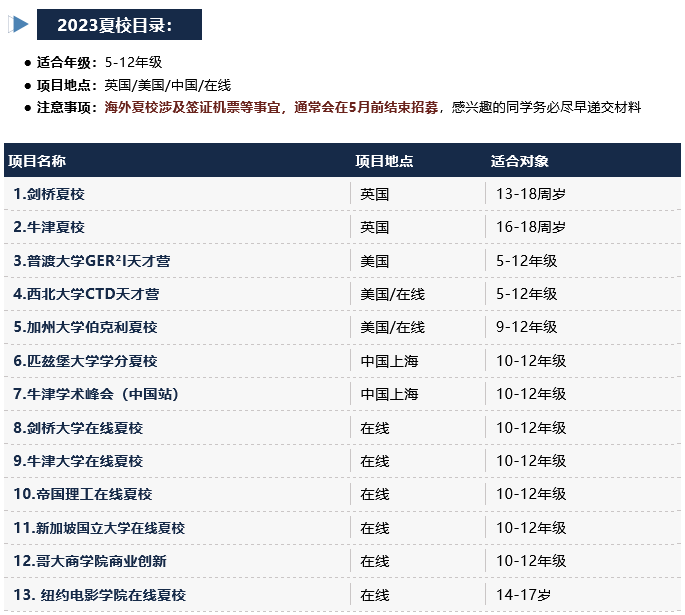Viewport: 685px width, 615px height.
Task: Click 在线 in the 纽约电影学院 row
Action: (x=374, y=595)
